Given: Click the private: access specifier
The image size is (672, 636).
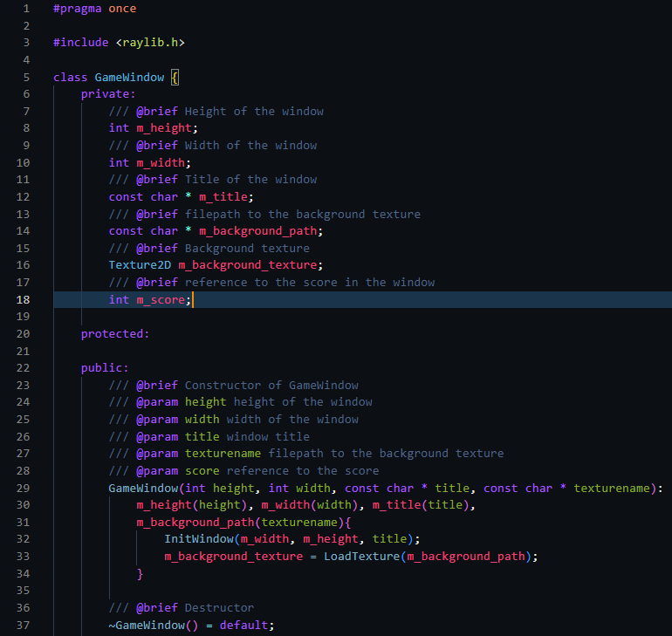Looking at the screenshot, I should 108,94.
